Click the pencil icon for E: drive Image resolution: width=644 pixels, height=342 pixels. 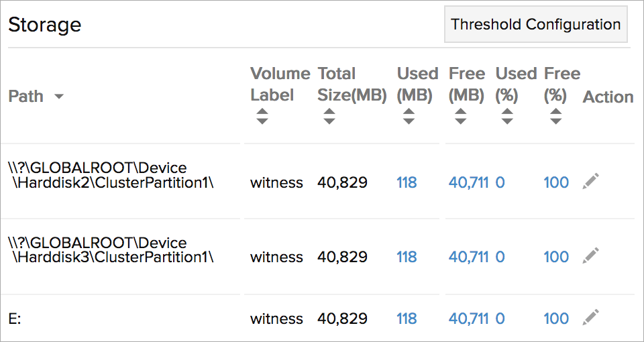(590, 317)
